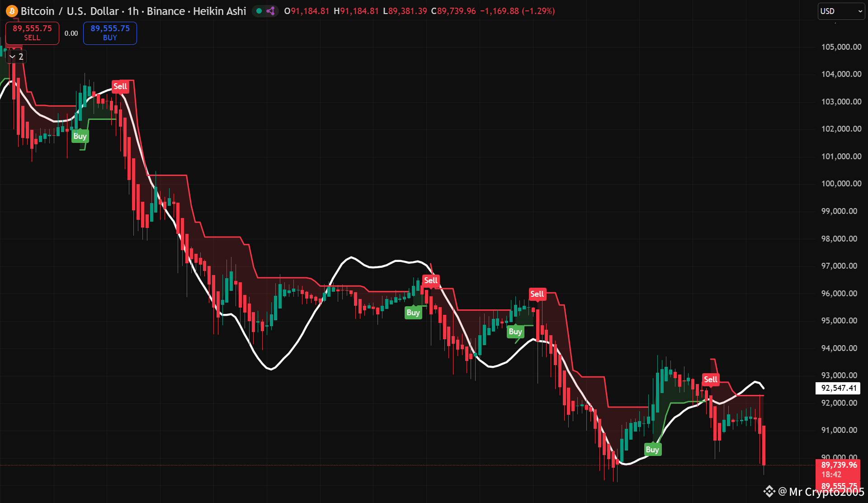Click the red 89,739.96 current price label
Image resolution: width=868 pixels, height=503 pixels.
coord(839,465)
